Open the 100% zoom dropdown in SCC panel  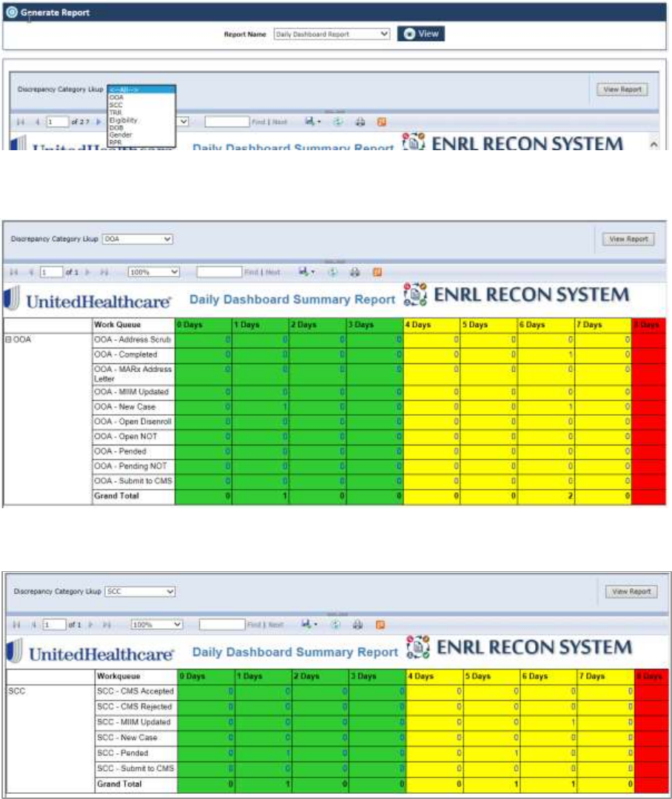[x=156, y=624]
